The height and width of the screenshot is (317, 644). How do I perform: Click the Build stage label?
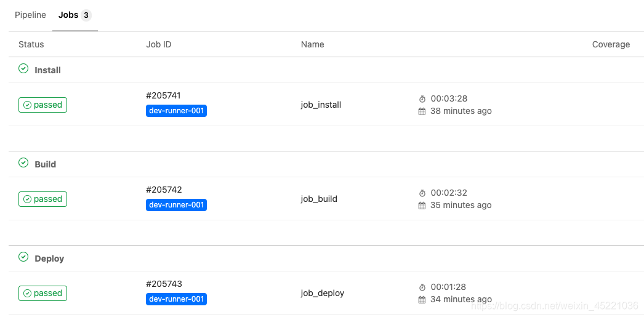(x=45, y=164)
